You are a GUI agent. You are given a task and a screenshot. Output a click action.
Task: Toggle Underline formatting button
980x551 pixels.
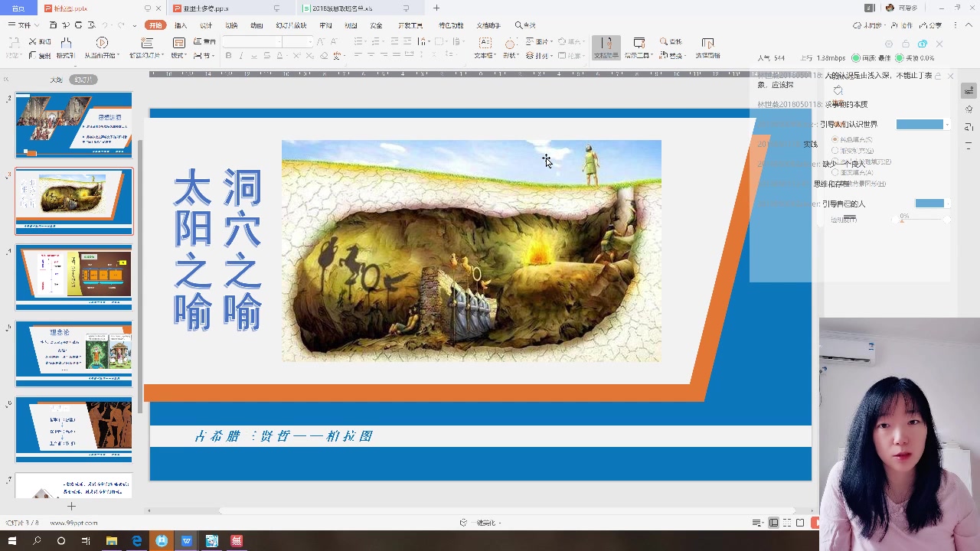254,56
